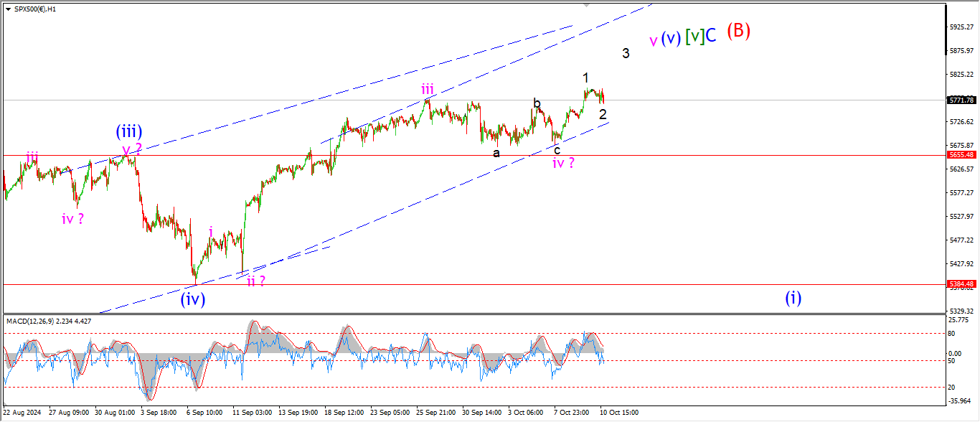
Task: Select the blue (iii) wave label
Action: click(129, 131)
